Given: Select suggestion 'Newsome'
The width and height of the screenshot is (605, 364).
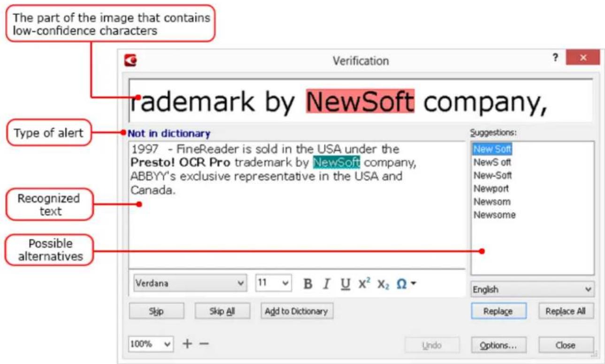Looking at the screenshot, I should click(x=494, y=215).
